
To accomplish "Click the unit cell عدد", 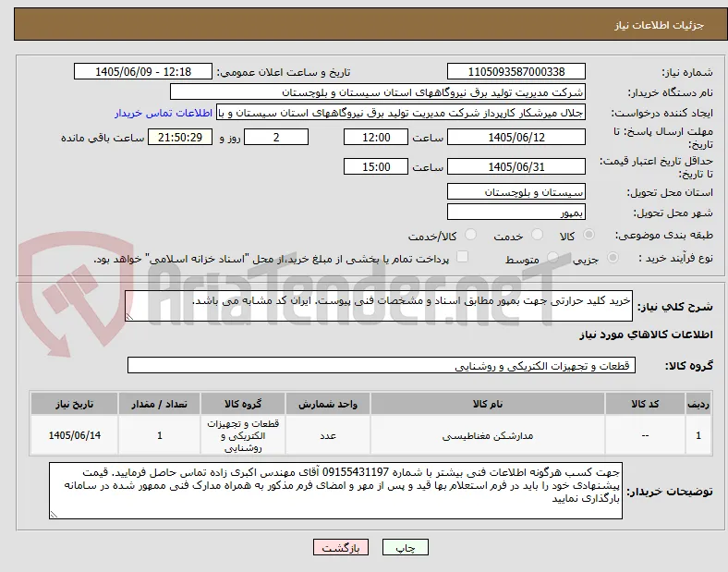I will [x=328, y=435].
